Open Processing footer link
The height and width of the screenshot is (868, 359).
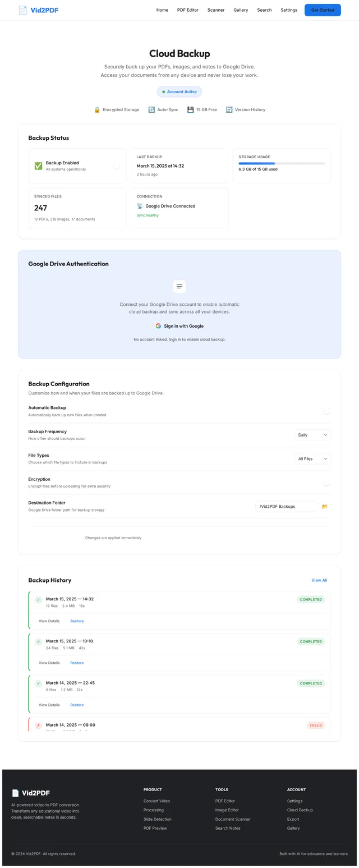[154, 810]
